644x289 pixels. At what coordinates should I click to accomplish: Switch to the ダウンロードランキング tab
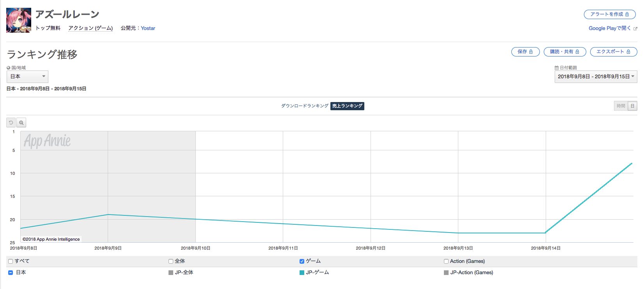tap(305, 106)
